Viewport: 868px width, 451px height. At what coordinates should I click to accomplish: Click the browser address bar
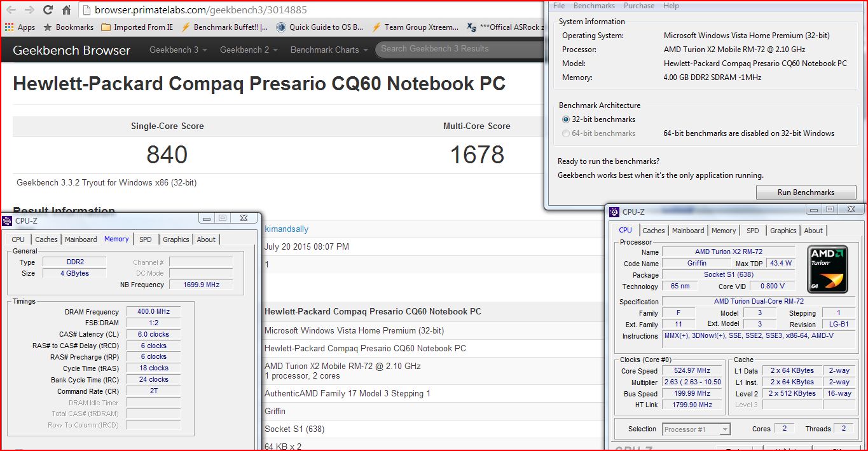tap(312, 10)
